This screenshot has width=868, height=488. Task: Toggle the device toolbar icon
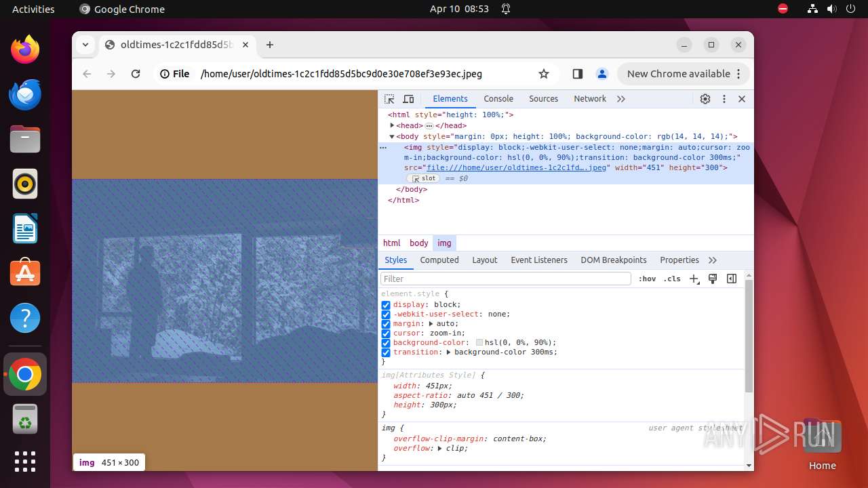tap(408, 99)
